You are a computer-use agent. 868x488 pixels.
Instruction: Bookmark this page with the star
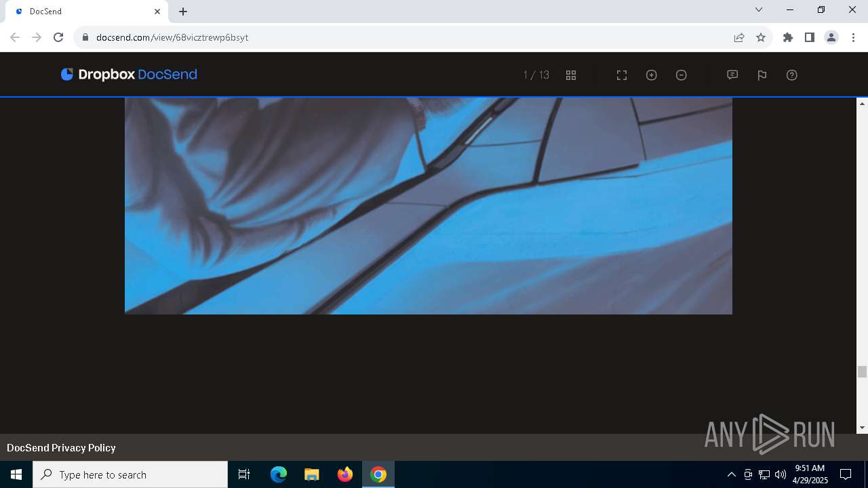pyautogui.click(x=761, y=37)
